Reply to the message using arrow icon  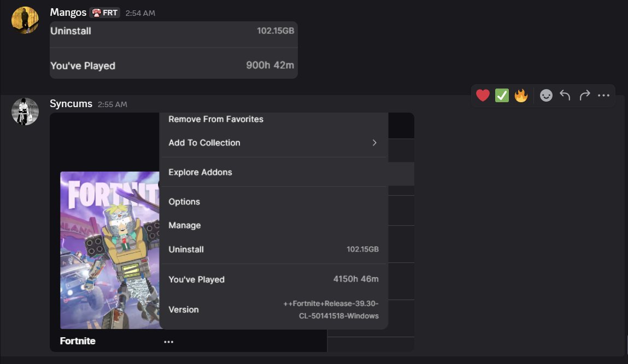565,95
